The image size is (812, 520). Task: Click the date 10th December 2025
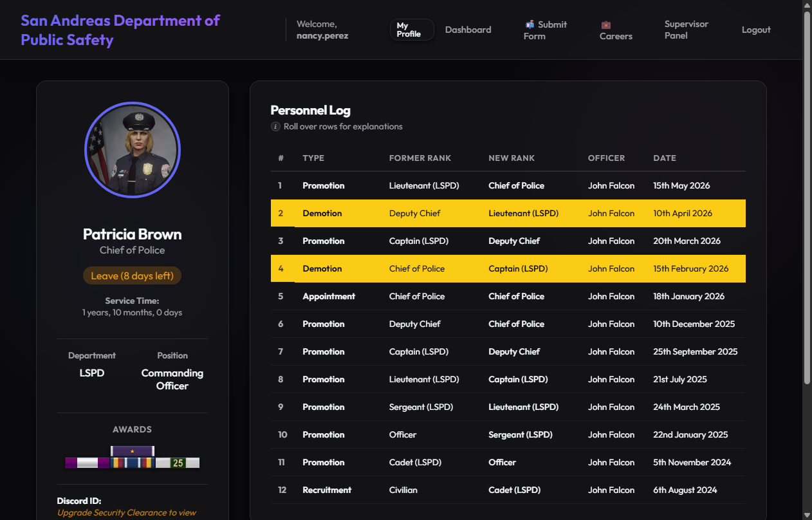(x=694, y=324)
